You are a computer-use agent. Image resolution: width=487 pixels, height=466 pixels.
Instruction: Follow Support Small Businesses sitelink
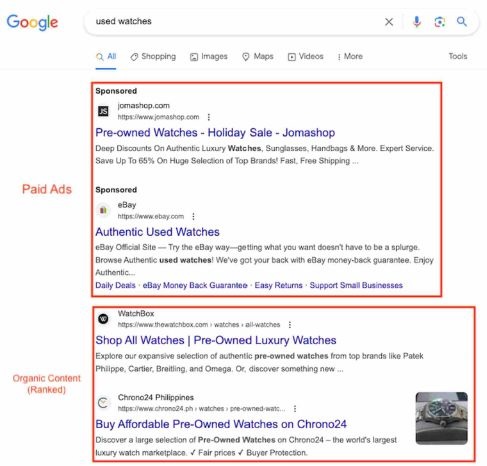pyautogui.click(x=356, y=285)
